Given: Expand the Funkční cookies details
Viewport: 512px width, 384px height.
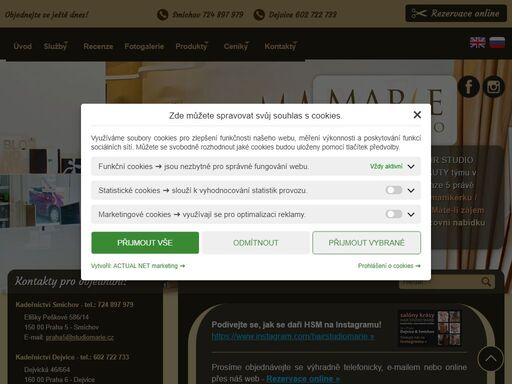Looking at the screenshot, I should coord(411,166).
